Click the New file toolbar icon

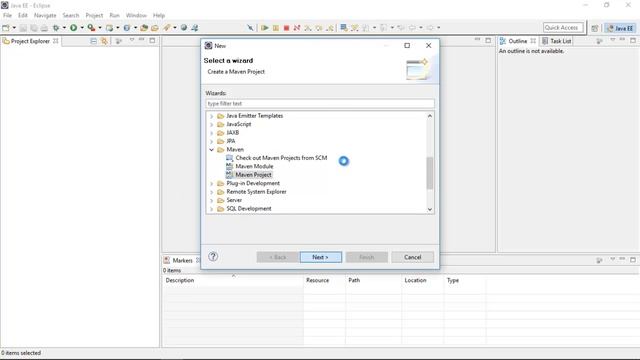pos(6,28)
